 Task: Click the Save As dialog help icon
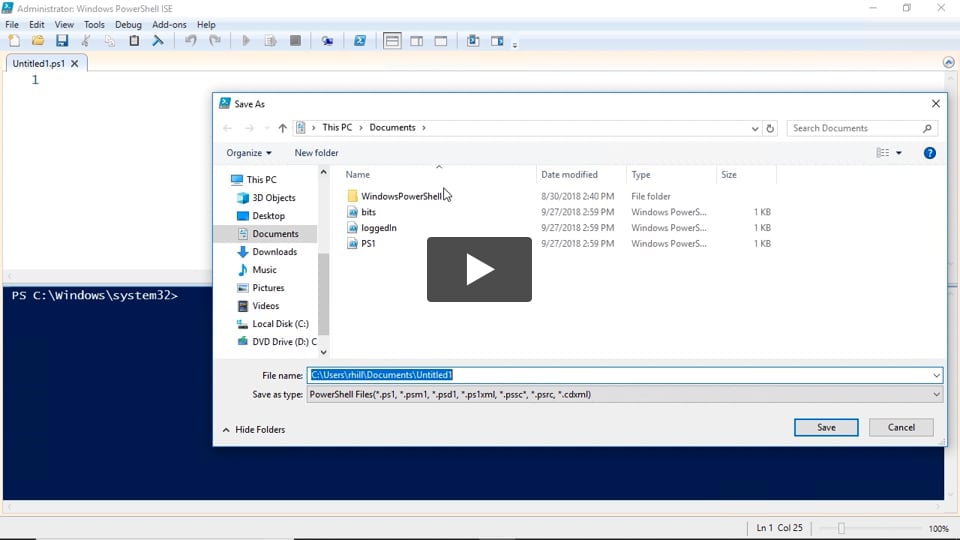[929, 153]
